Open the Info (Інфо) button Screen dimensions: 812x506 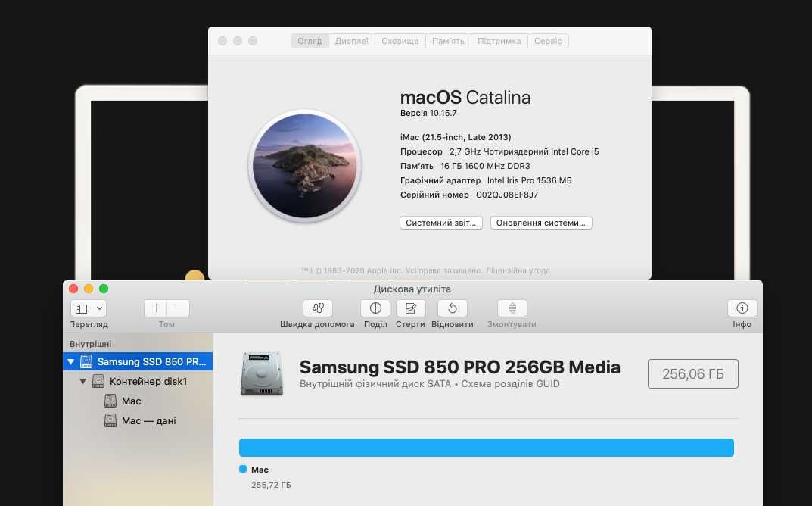742,308
